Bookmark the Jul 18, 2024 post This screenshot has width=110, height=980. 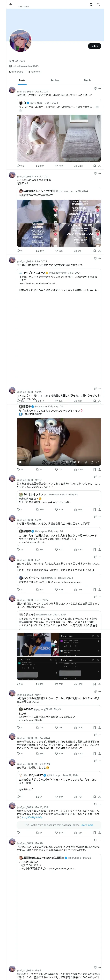(95, 251)
